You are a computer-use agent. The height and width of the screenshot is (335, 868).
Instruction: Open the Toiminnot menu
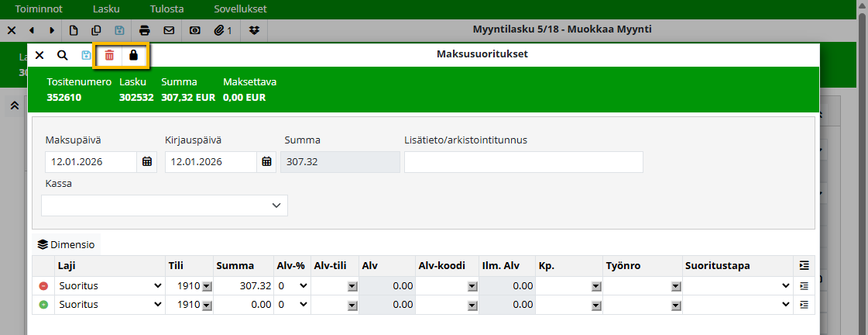click(39, 9)
